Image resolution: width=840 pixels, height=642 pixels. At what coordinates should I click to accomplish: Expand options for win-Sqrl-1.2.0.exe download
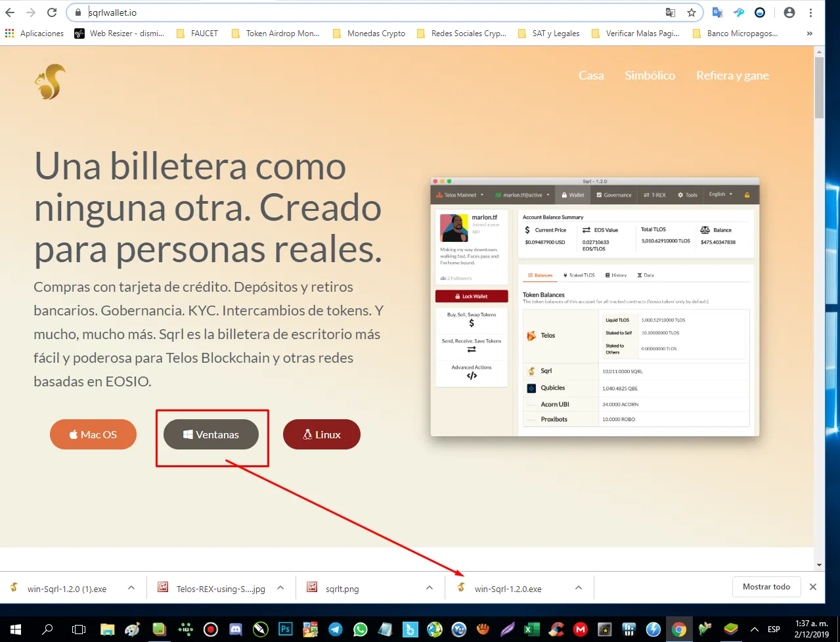pyautogui.click(x=579, y=588)
